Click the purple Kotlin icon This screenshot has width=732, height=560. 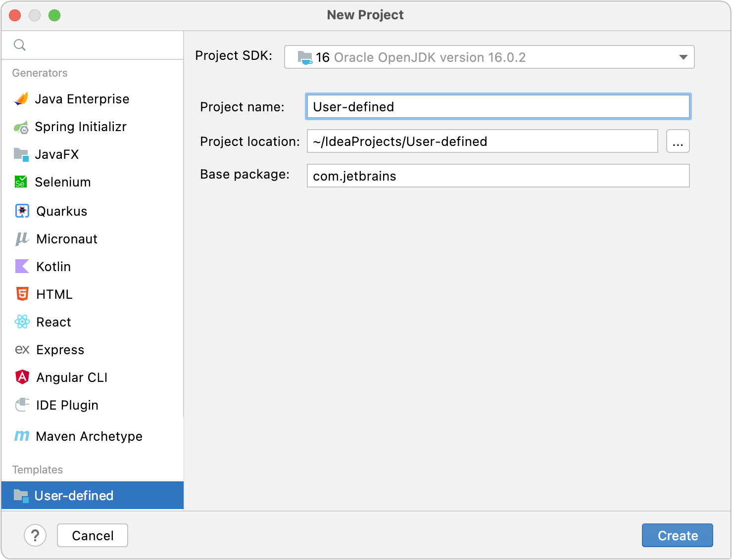point(22,266)
